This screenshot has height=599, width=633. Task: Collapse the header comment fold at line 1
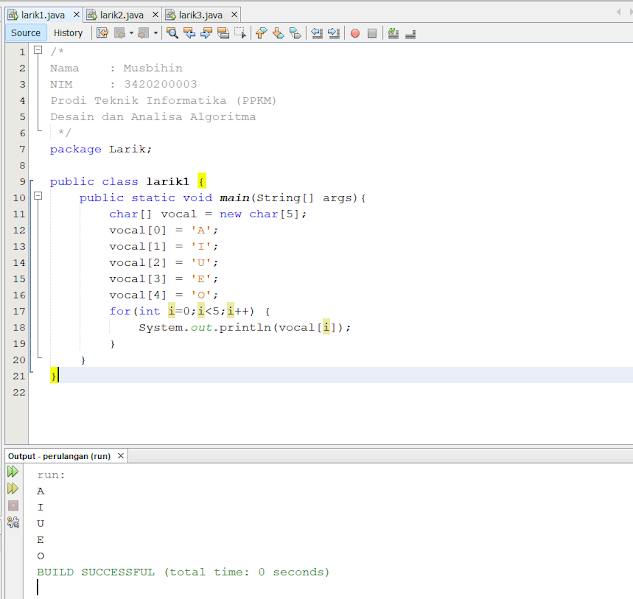38,50
